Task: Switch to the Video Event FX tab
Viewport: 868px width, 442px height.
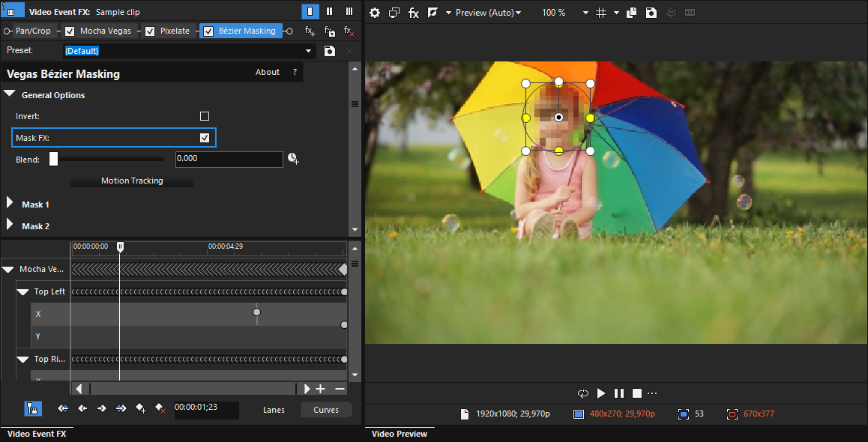Action: [x=37, y=434]
